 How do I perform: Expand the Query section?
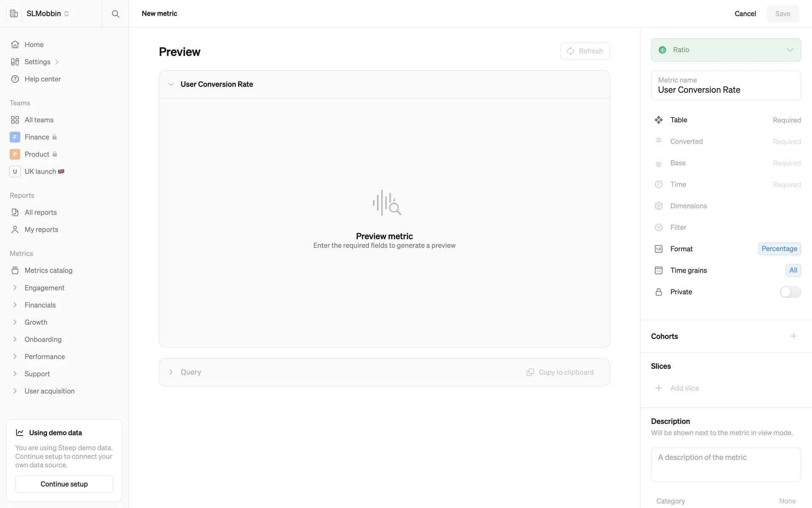171,372
